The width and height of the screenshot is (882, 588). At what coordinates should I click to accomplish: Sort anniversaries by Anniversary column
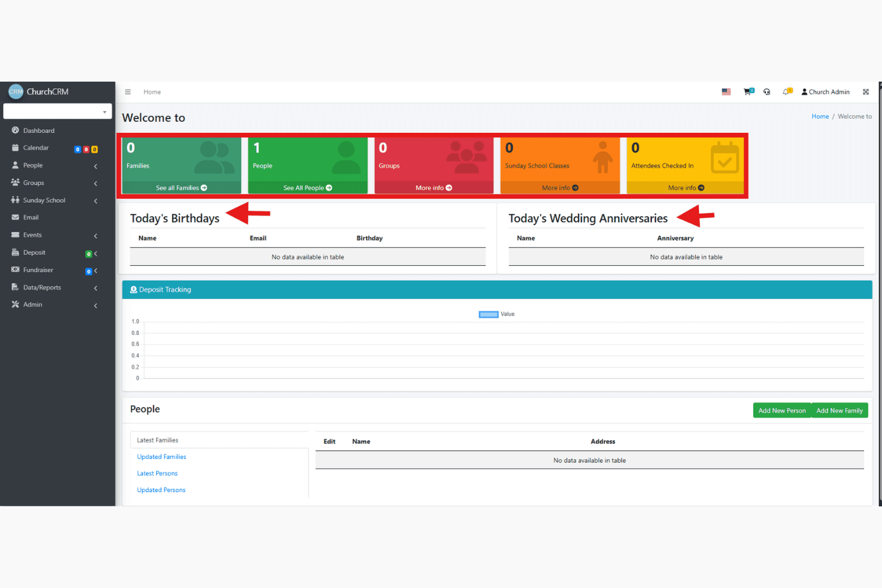pos(675,238)
